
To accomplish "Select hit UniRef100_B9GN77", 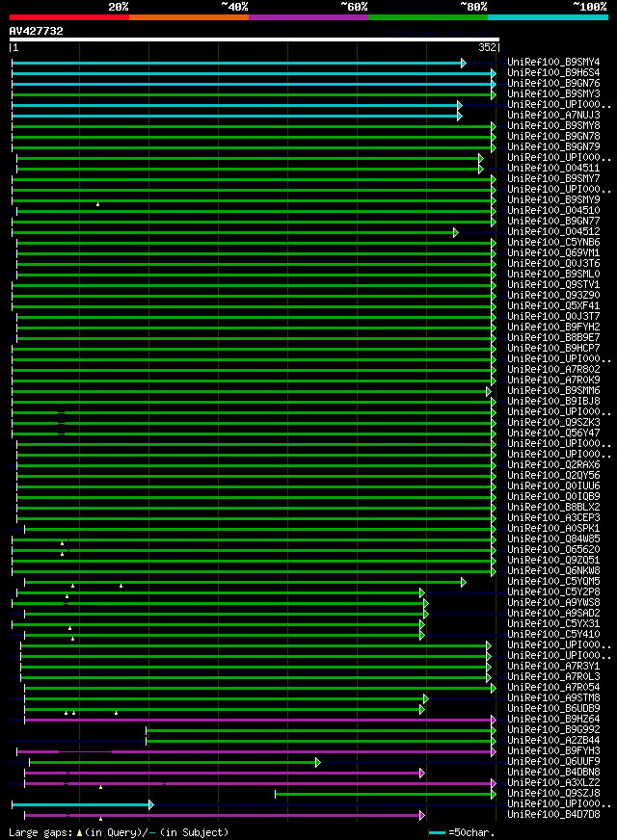I will point(553,221).
